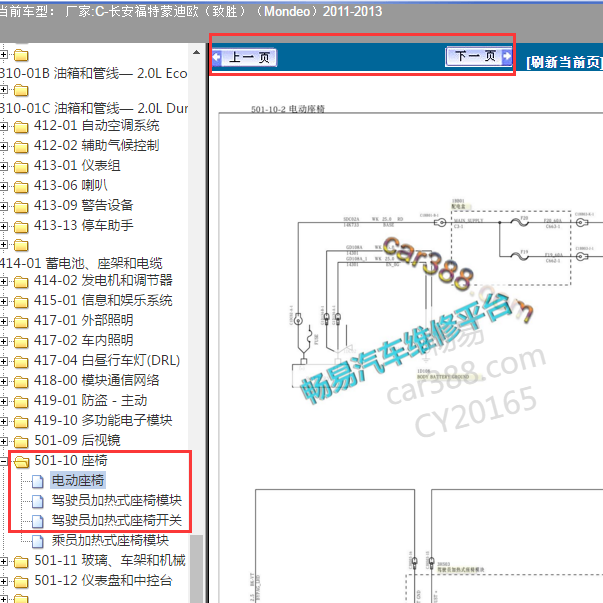This screenshot has width=603, height=603.
Task: Select the 412-02 辅助气候控制 label
Action: 97,146
